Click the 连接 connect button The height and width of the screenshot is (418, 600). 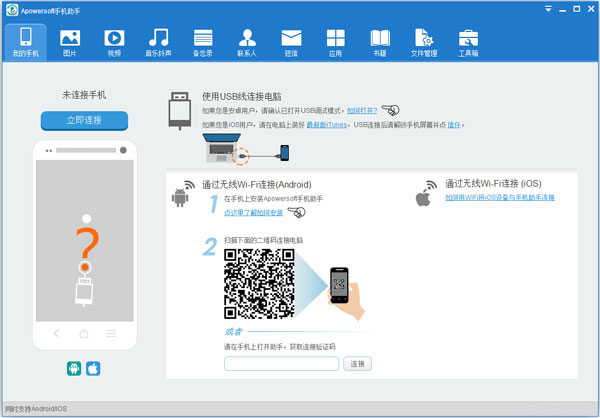tap(357, 364)
